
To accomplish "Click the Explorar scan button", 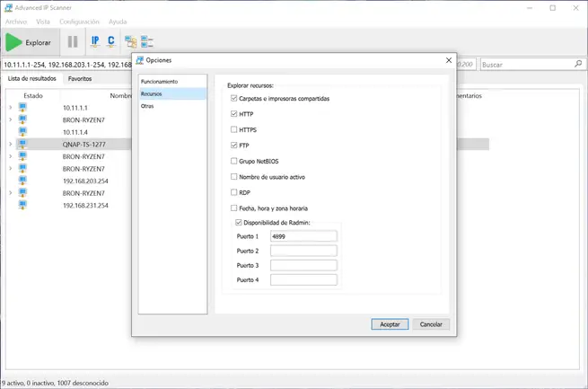I will 29,42.
